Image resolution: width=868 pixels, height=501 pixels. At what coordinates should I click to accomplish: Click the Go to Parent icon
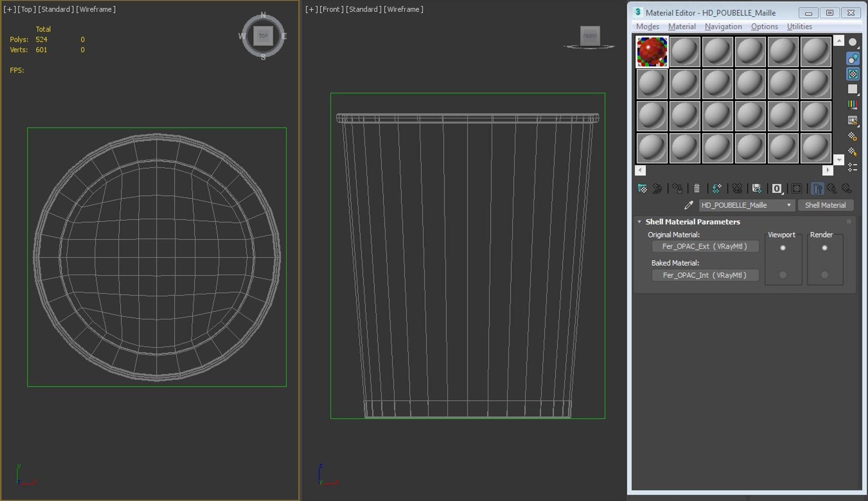[x=832, y=188]
